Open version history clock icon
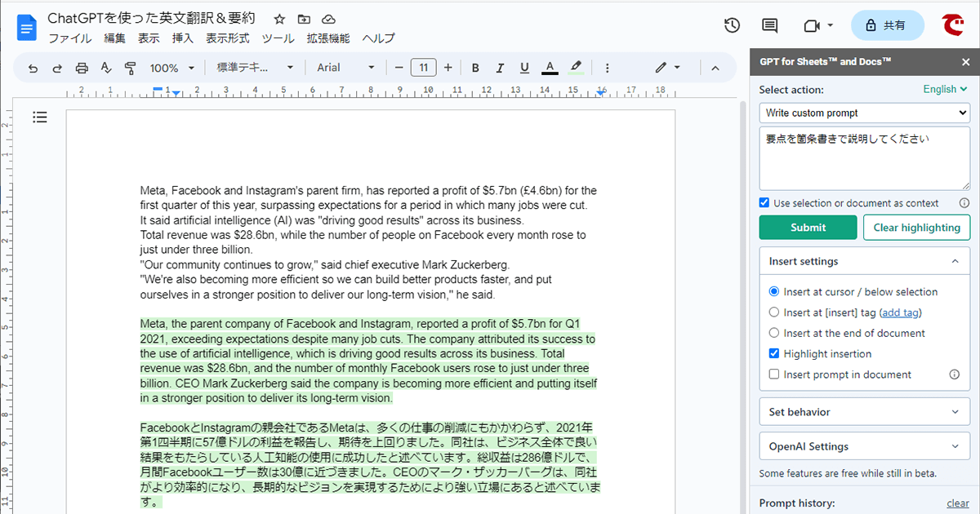 coord(733,25)
